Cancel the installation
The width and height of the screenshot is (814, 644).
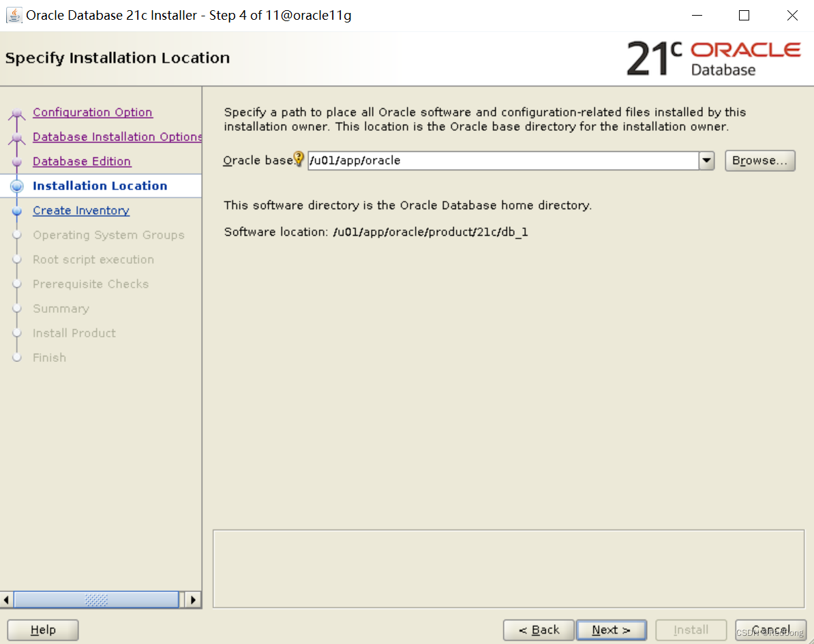click(x=771, y=630)
